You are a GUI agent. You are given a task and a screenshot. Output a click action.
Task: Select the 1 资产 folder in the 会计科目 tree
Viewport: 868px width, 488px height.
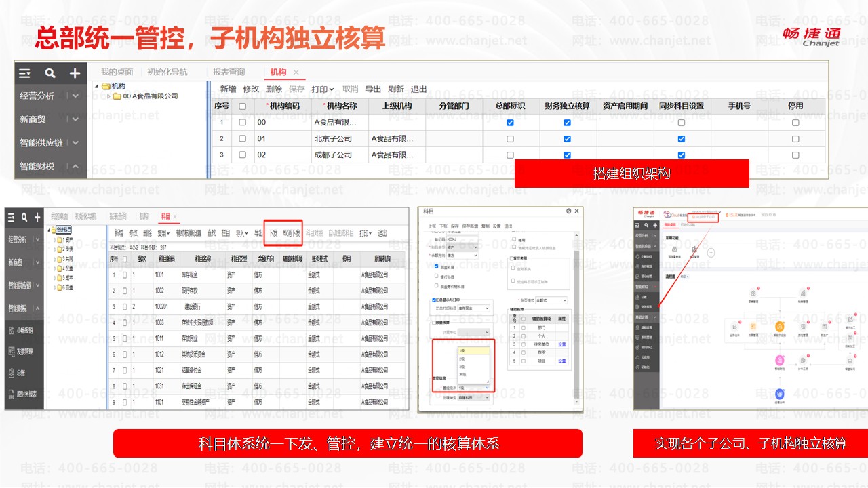pos(66,239)
